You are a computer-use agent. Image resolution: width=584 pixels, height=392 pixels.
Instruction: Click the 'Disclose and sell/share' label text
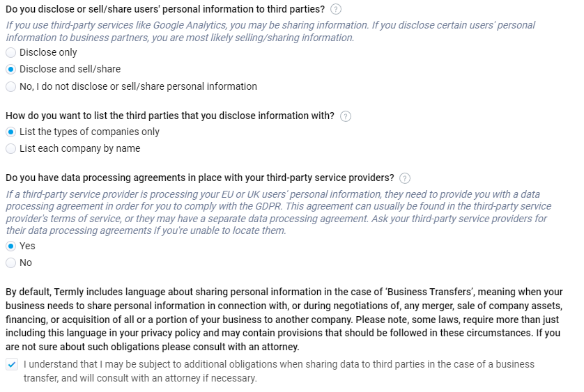click(70, 69)
